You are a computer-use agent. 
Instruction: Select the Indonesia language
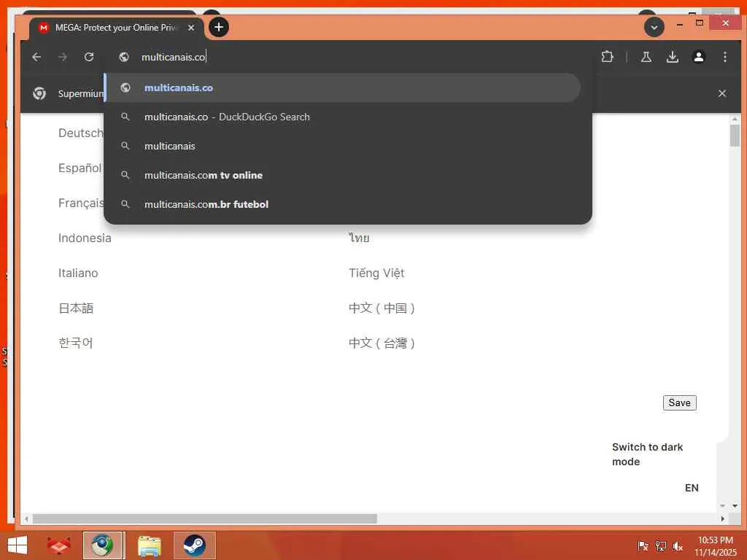85,238
